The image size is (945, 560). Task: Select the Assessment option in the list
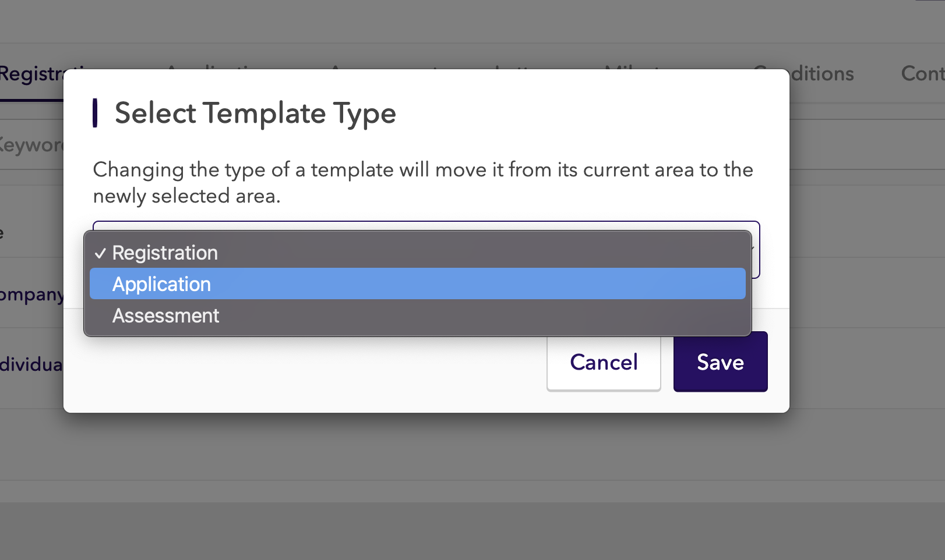(x=166, y=316)
